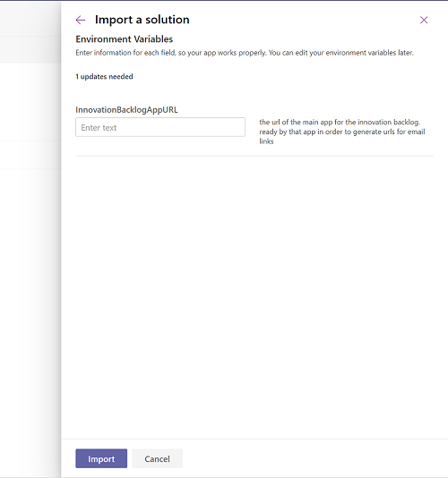
Task: Focus the InnovationBacklogAppURL text field
Action: pyautogui.click(x=160, y=127)
